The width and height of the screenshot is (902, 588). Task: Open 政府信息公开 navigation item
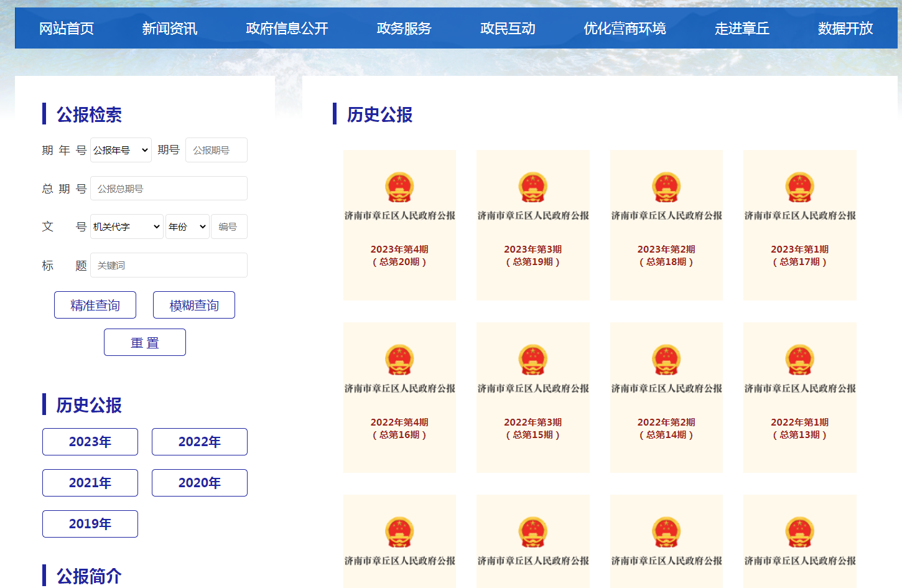(287, 29)
